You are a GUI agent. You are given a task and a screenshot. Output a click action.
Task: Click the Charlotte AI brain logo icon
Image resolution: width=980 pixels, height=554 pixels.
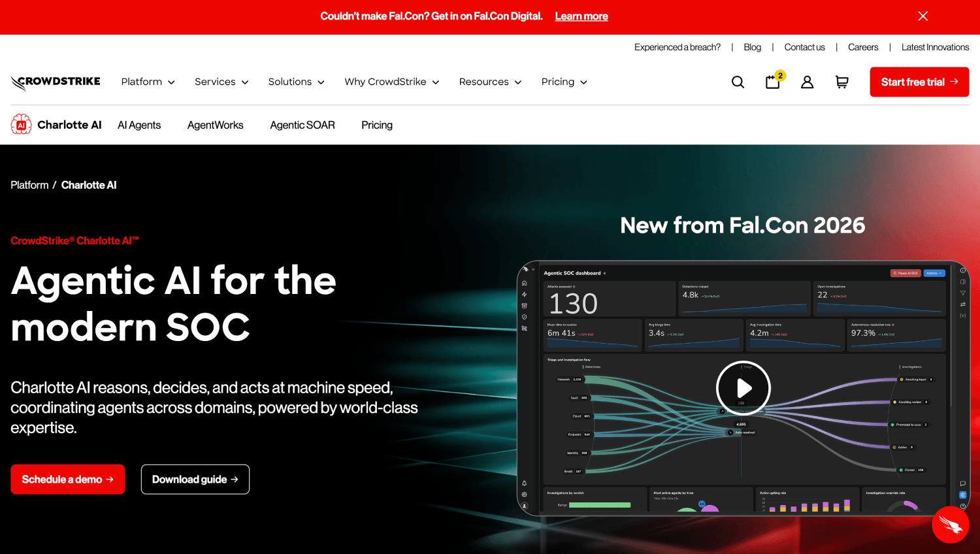(x=21, y=124)
